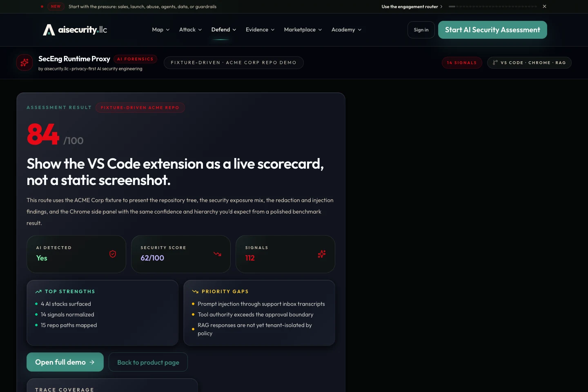Click the AI Detected 'Yes' value
Image resolution: width=588 pixels, height=392 pixels.
[42, 258]
